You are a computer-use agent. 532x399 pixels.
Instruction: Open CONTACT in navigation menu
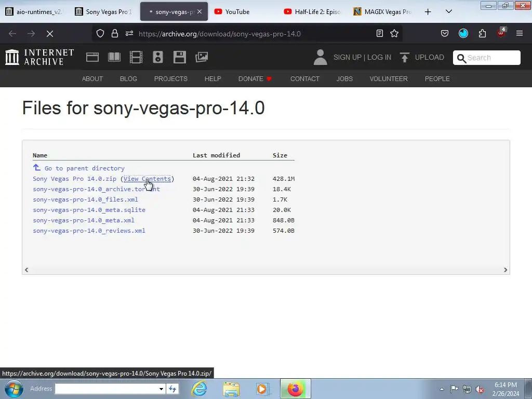click(x=304, y=79)
